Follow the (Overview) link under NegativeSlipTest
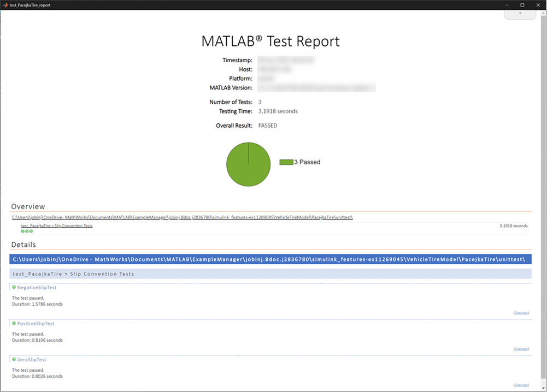This screenshot has width=547, height=392. coord(520,312)
